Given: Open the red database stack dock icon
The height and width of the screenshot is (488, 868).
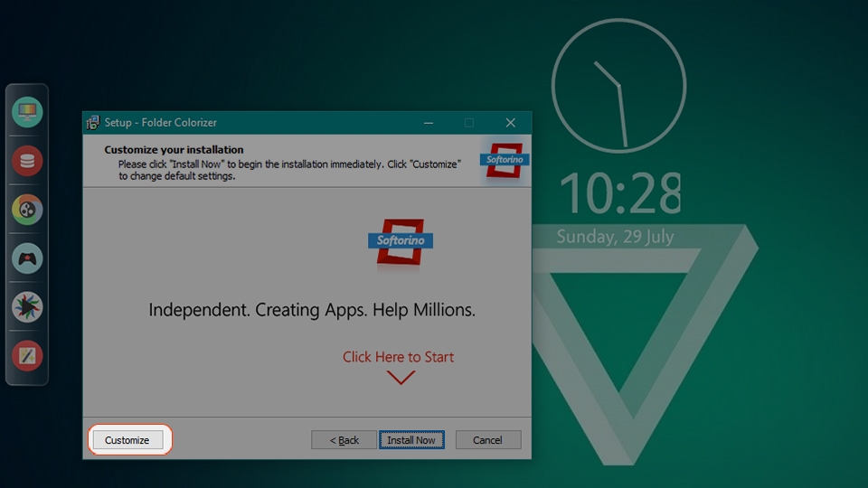Looking at the screenshot, I should 27,161.
